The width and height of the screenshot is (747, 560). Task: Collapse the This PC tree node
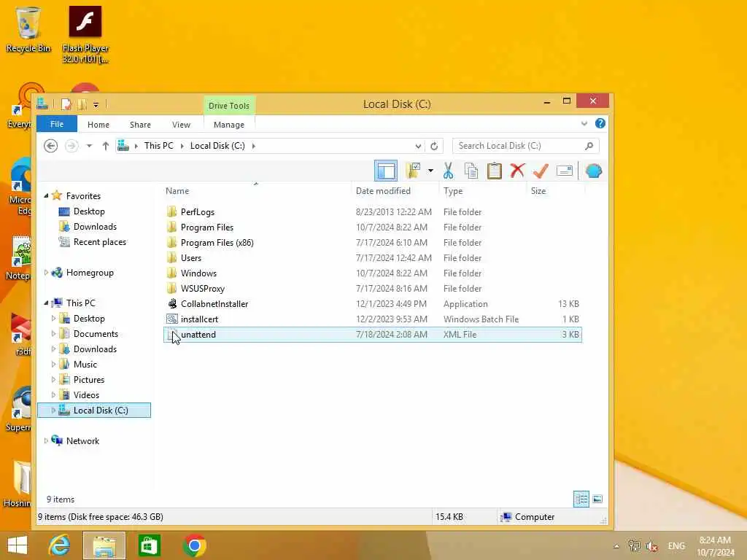[x=46, y=303]
